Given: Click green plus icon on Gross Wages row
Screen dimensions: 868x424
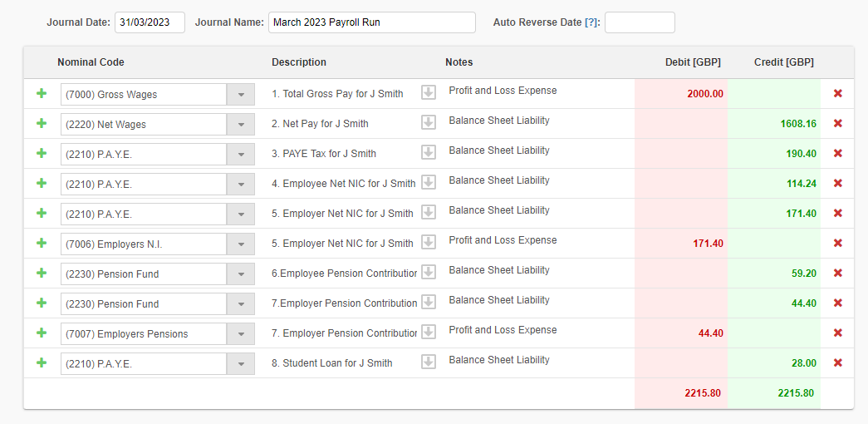Looking at the screenshot, I should [x=42, y=94].
